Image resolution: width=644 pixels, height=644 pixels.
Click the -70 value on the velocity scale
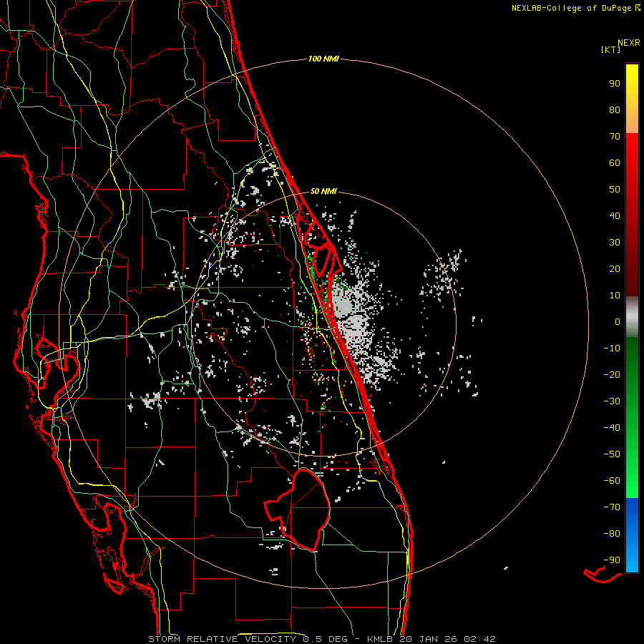[x=612, y=507]
